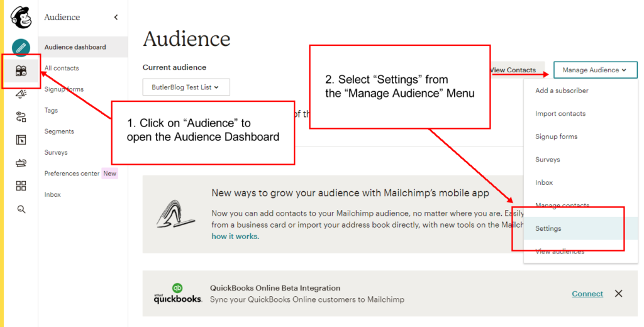Click the Search magnifier icon

[21, 209]
